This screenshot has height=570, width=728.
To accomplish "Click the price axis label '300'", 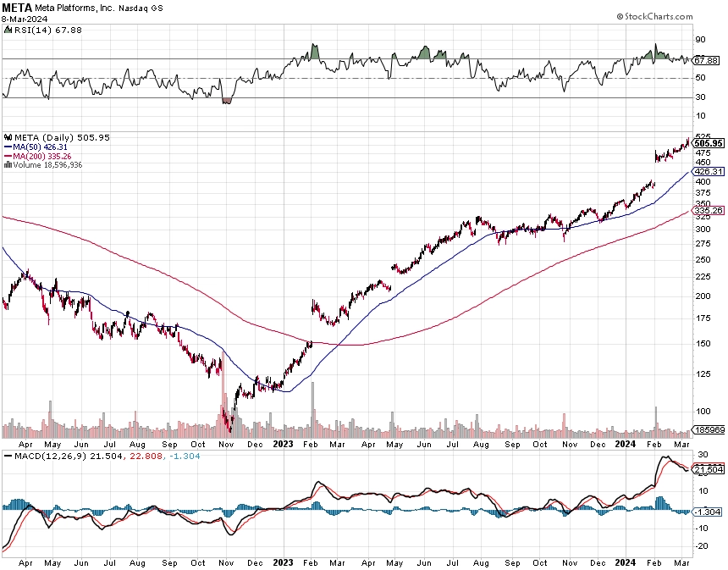I will coord(703,229).
